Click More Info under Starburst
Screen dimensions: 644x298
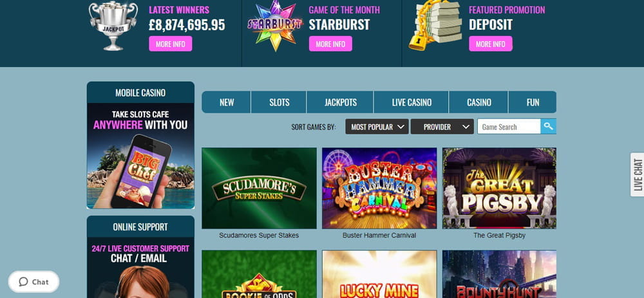pos(330,44)
